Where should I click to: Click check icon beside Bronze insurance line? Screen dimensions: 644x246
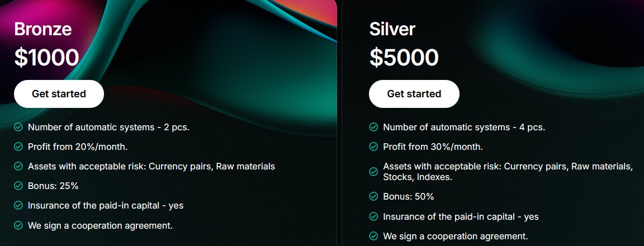(18, 205)
